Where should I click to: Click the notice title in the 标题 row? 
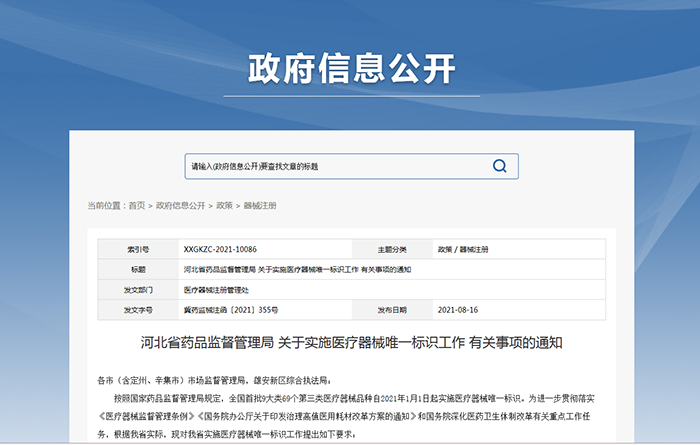[x=297, y=269]
